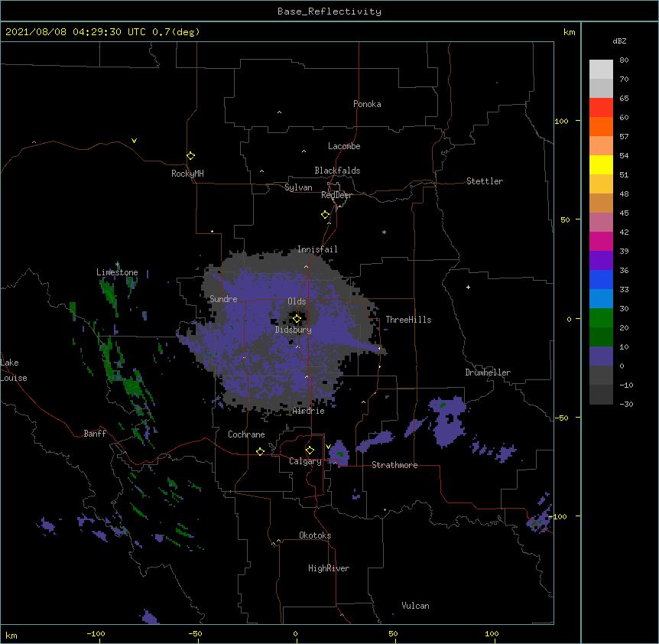Click the -50 tick on the right axis
Screen dimensions: 659x644
(561, 418)
